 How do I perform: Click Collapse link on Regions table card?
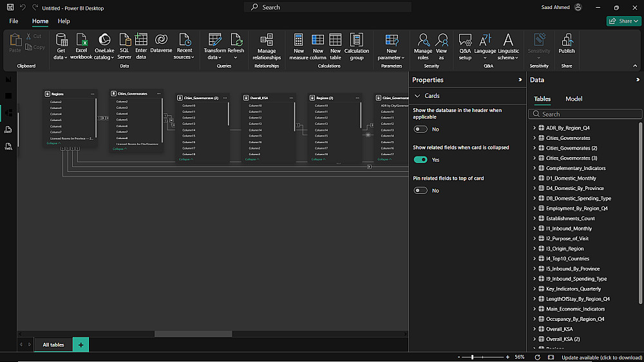[x=53, y=143]
